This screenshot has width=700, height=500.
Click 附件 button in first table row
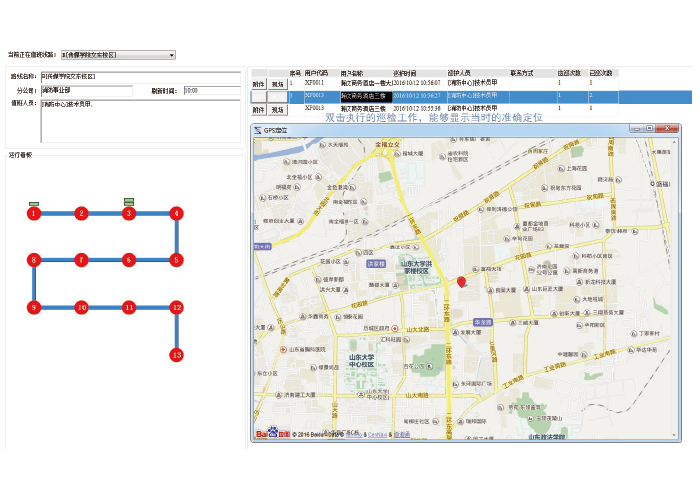click(258, 84)
